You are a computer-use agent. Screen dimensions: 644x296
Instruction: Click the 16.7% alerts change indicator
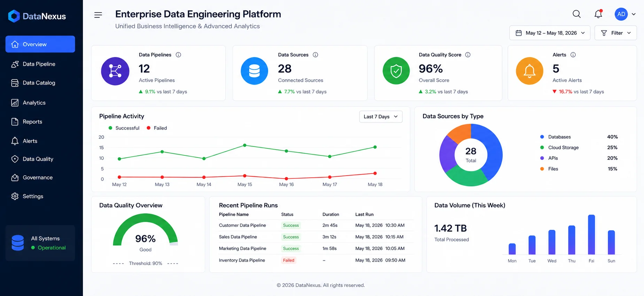[x=562, y=91]
